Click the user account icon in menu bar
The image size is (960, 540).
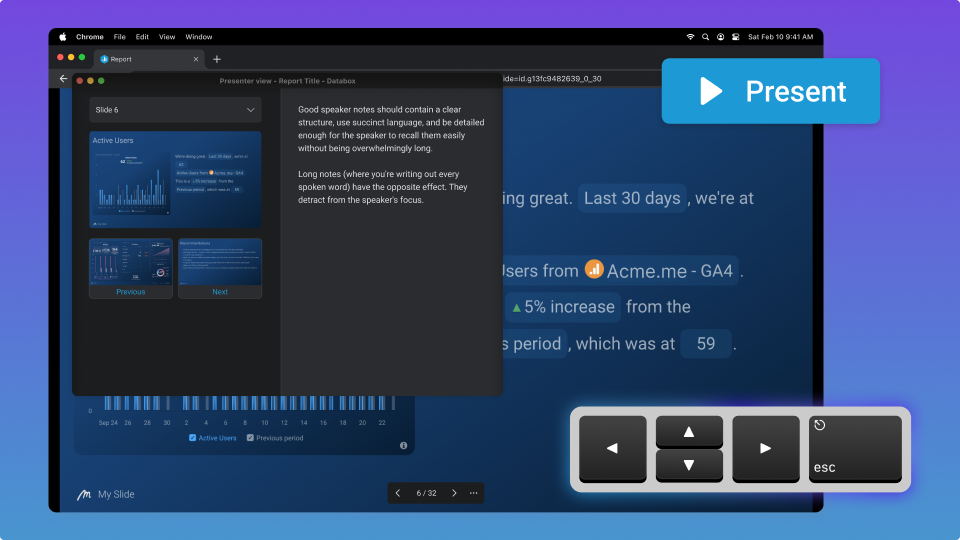tap(721, 37)
